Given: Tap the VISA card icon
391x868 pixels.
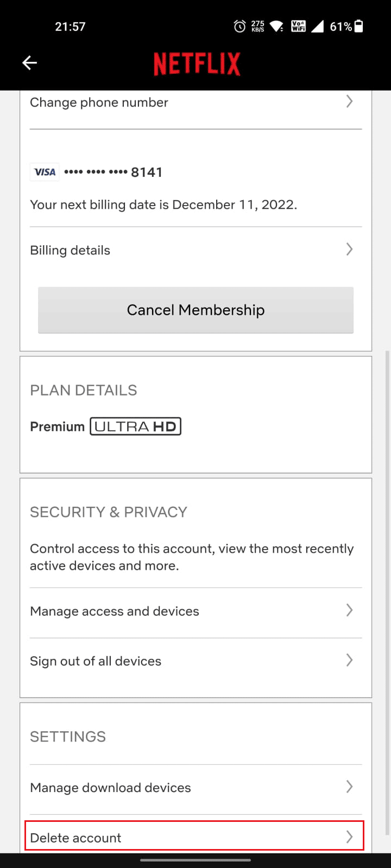Looking at the screenshot, I should click(x=44, y=171).
